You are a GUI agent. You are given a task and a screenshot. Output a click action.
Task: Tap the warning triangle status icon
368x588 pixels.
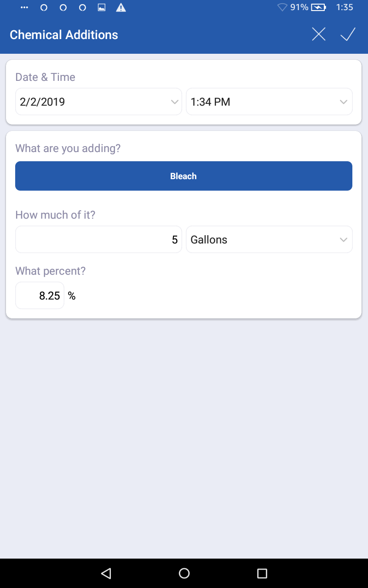tap(121, 7)
